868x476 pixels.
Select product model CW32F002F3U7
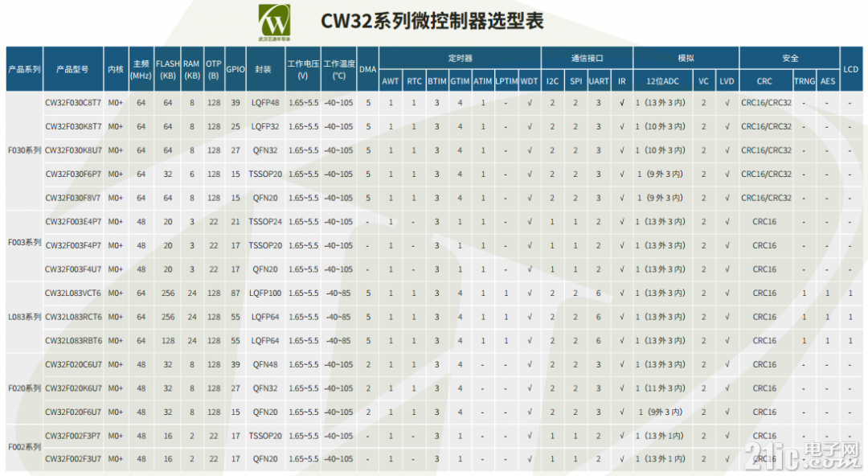(x=73, y=459)
